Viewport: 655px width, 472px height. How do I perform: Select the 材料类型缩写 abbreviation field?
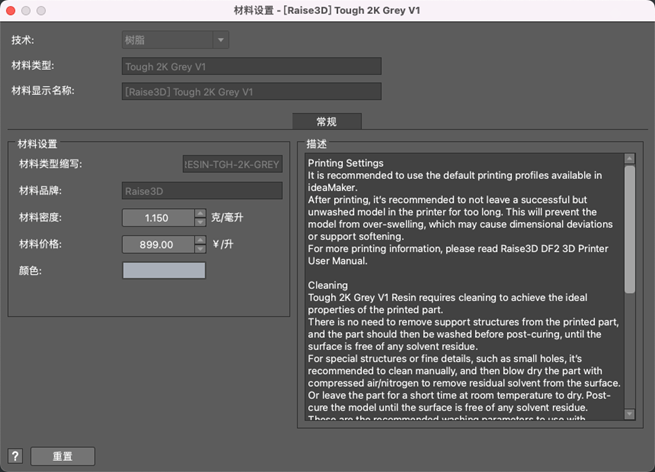[x=232, y=164]
